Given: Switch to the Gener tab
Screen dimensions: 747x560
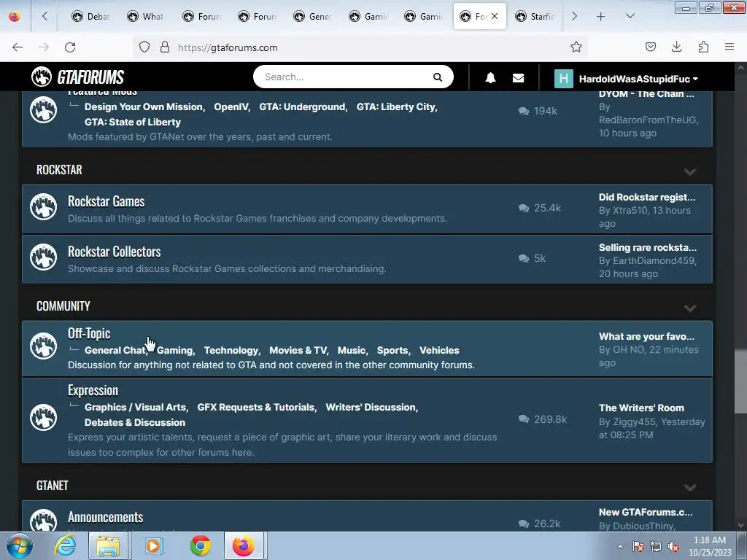Looking at the screenshot, I should 313,17.
